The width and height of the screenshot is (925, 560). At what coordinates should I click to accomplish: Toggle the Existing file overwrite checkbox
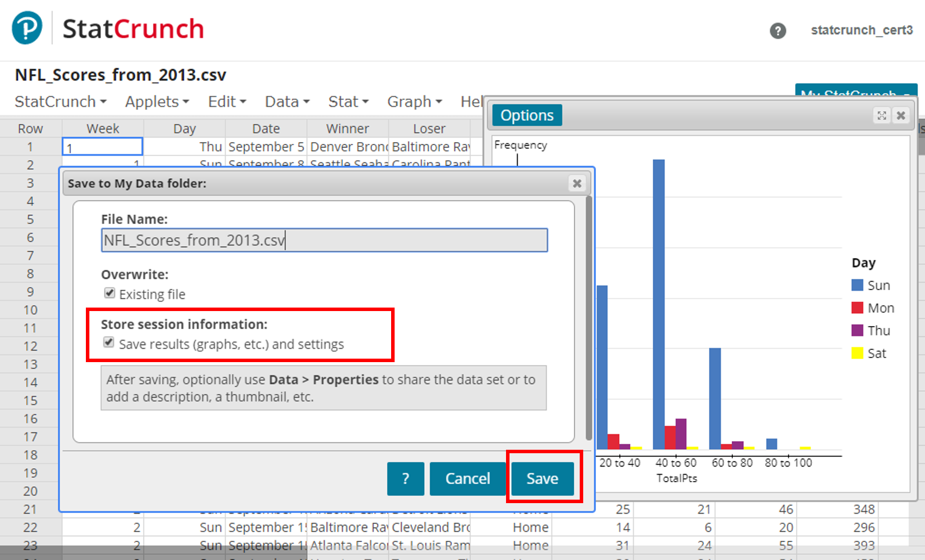coord(109,293)
